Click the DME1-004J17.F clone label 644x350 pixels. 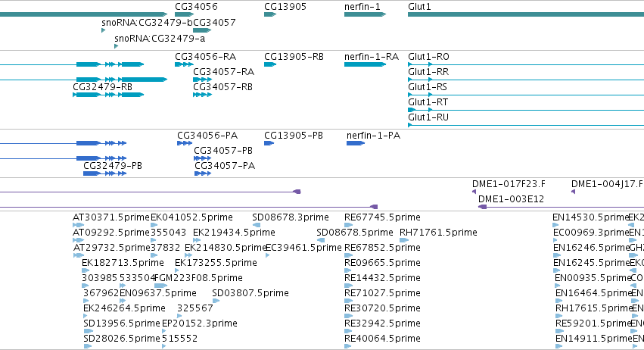(608, 184)
